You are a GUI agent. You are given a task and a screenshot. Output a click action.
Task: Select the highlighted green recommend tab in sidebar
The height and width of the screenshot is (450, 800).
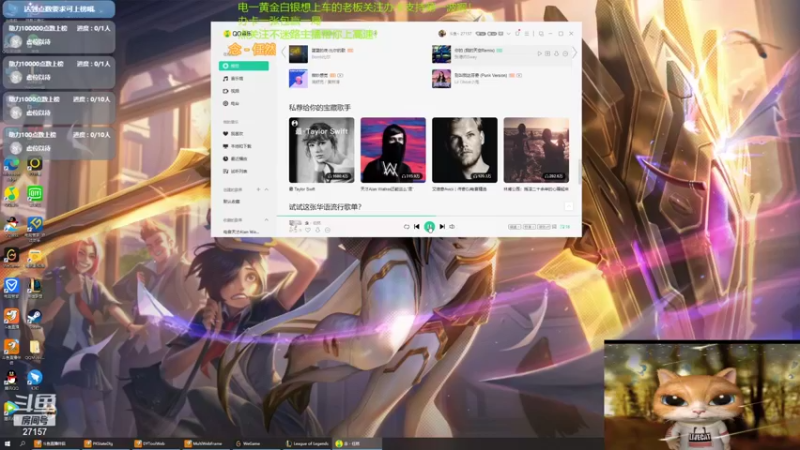244,66
